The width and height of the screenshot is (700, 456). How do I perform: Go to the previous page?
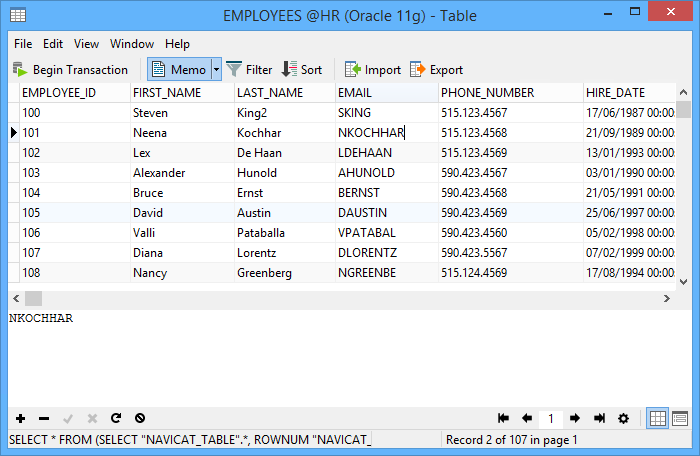tap(527, 418)
